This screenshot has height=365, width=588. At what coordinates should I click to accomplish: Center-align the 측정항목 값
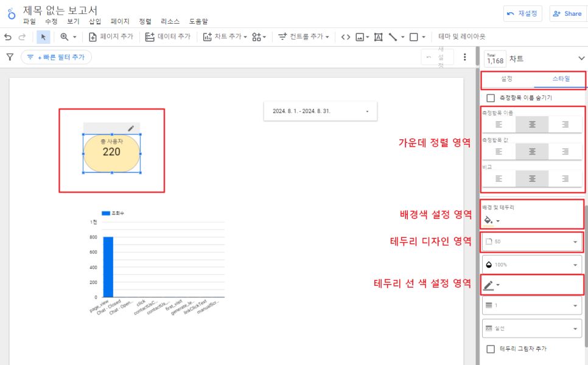(x=532, y=151)
